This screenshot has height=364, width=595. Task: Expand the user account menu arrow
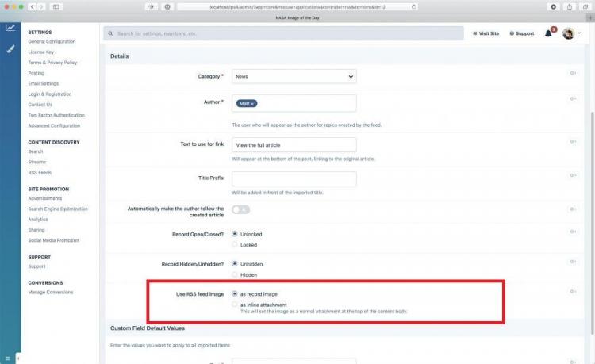(x=578, y=34)
